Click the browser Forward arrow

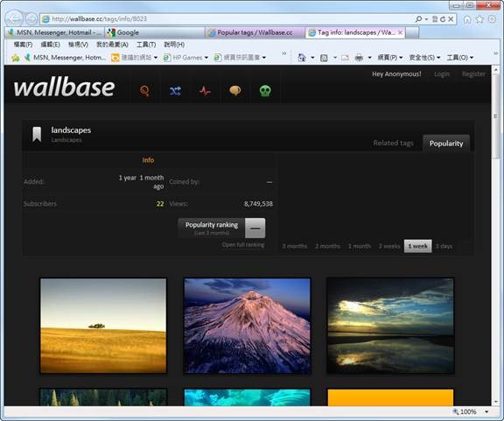click(x=31, y=19)
